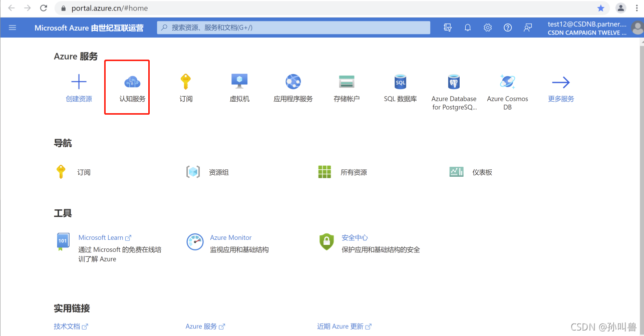Screen dimensions: 644x336
Task: Open notifications bell icon
Action: click(468, 28)
